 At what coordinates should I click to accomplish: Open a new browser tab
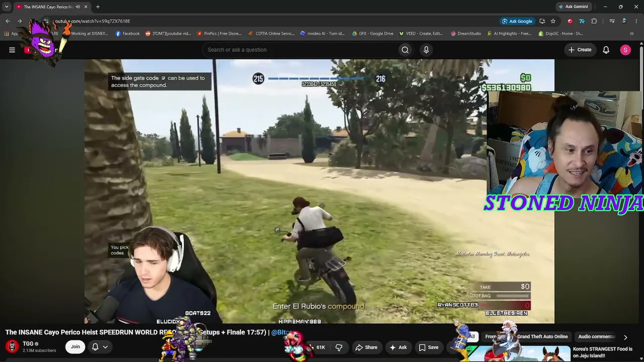pos(98,7)
